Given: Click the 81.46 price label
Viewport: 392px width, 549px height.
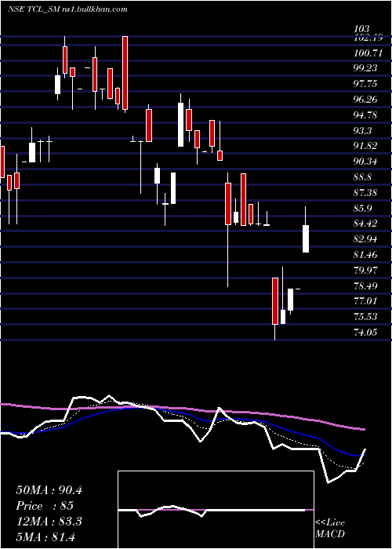Looking at the screenshot, I should 366,255.
